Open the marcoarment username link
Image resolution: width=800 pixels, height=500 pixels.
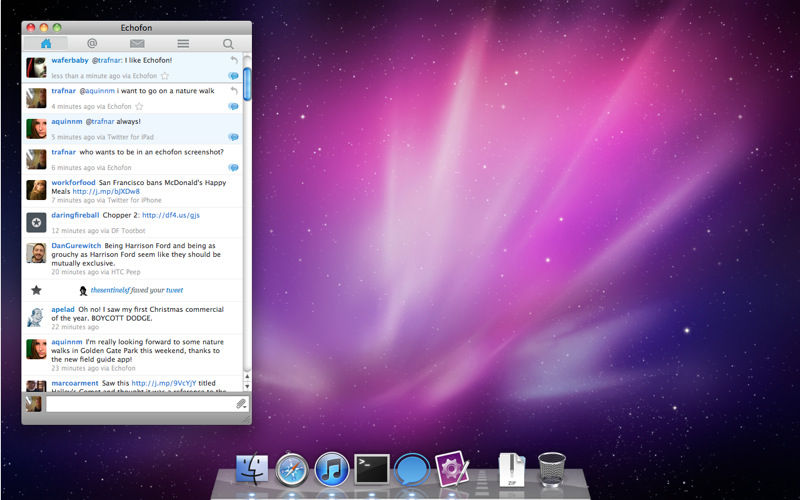point(74,383)
